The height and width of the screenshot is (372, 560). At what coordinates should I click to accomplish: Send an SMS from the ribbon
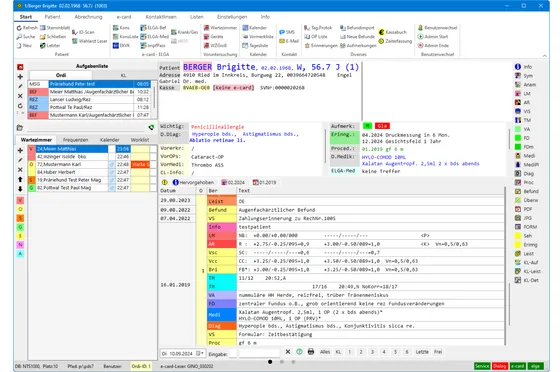coord(287,32)
